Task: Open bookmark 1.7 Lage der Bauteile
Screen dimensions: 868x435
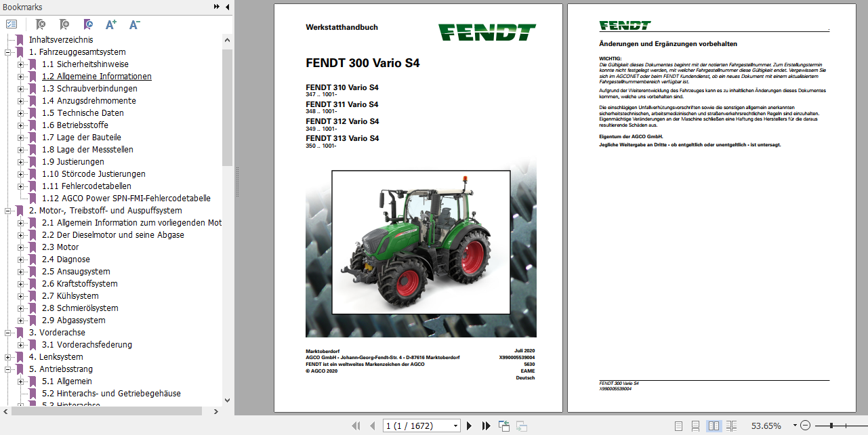Action: pyautogui.click(x=81, y=138)
